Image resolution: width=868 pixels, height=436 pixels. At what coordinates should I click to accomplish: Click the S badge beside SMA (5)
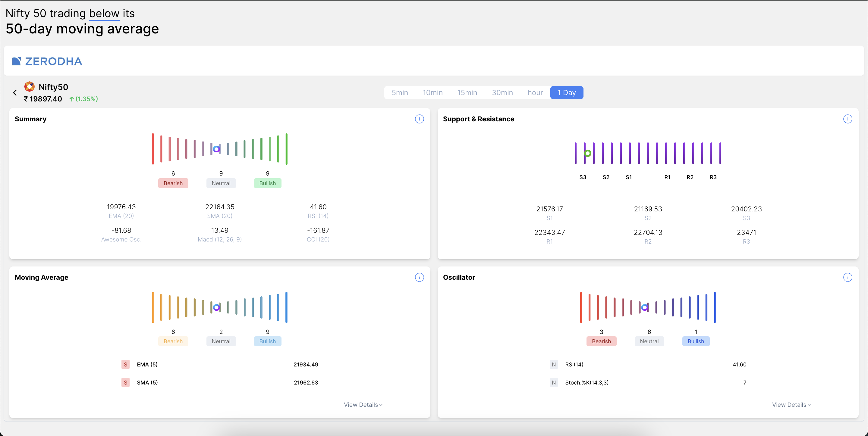pos(125,382)
